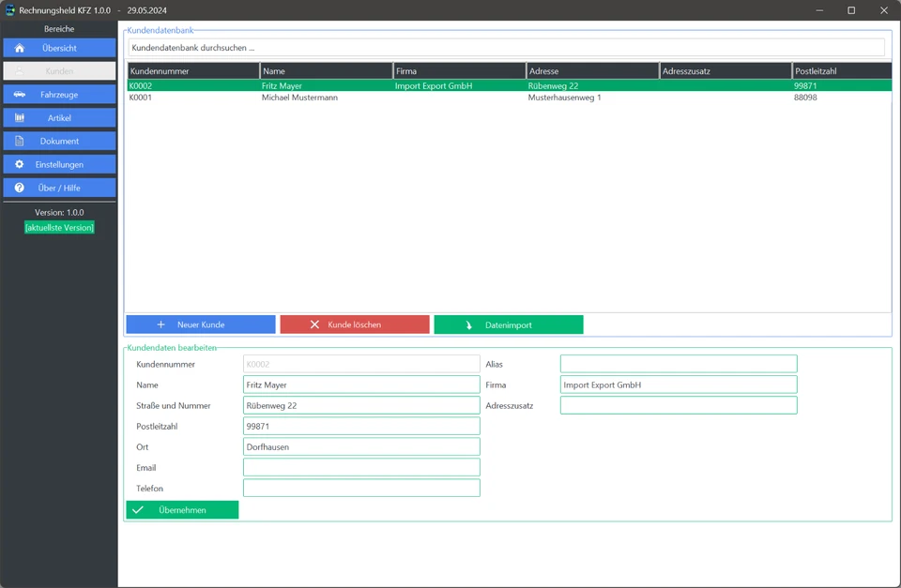Click the question mark icon for Über / Hilfe
Image resolution: width=901 pixels, height=588 pixels.
[20, 188]
